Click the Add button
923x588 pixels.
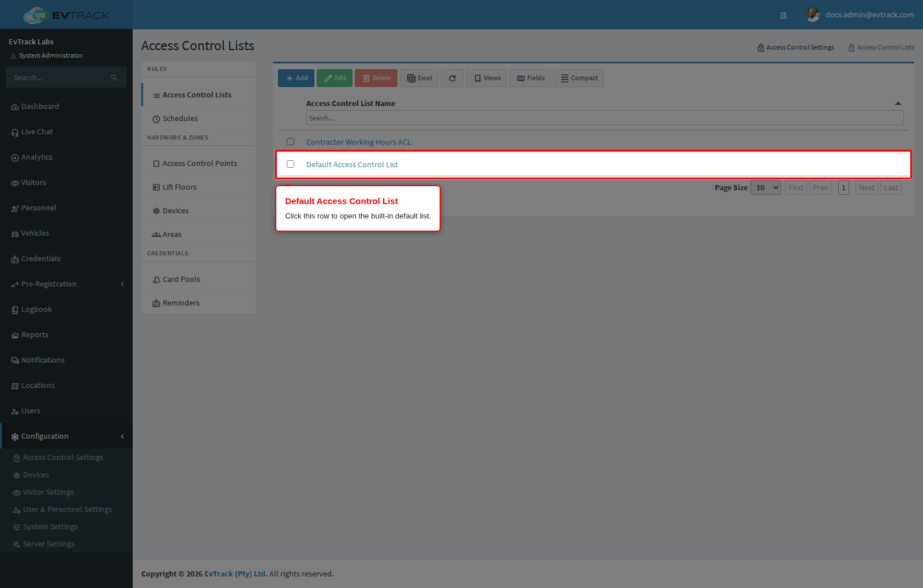[296, 78]
